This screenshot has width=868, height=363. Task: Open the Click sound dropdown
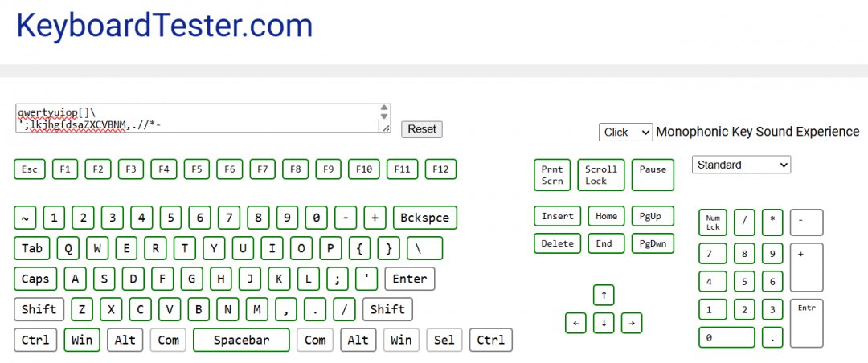coord(625,132)
